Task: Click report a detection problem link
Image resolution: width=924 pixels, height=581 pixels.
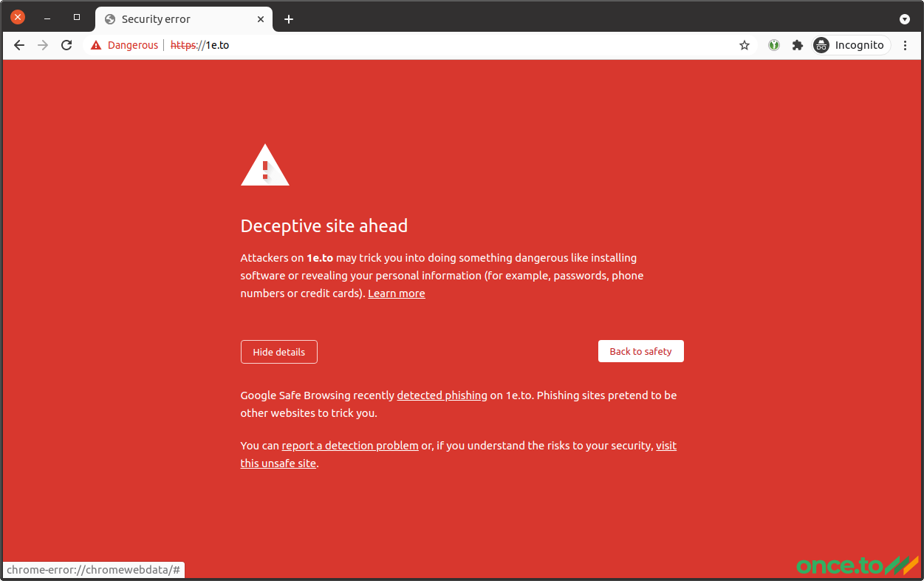Action: pos(350,446)
